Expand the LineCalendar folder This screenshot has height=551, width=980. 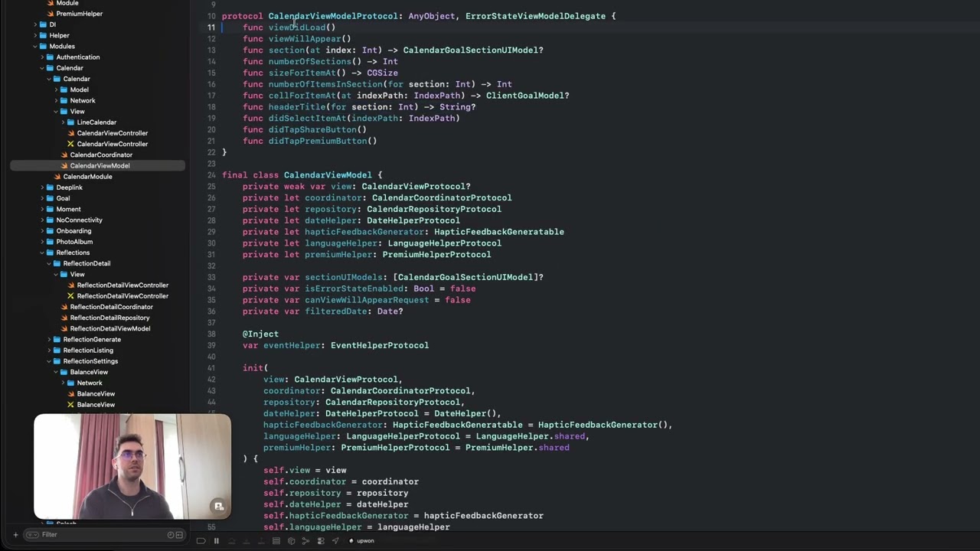[63, 122]
